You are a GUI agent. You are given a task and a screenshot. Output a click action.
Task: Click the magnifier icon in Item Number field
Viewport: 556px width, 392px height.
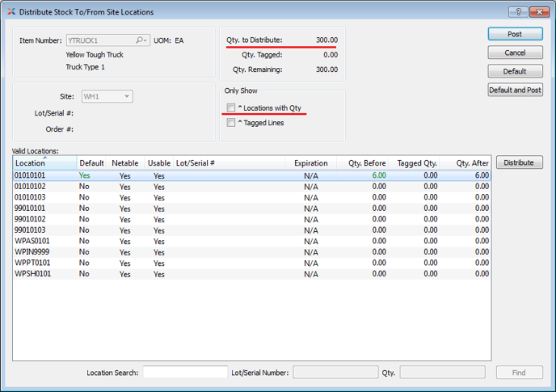point(141,40)
